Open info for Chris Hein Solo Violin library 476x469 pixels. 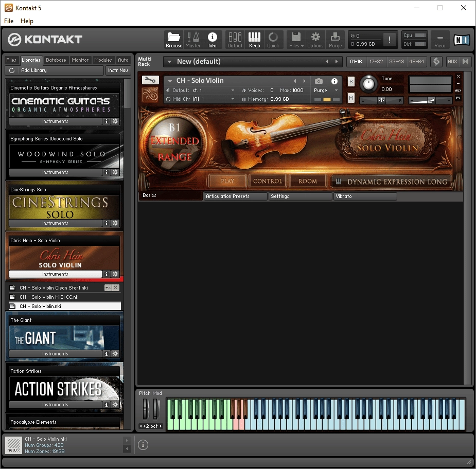tap(106, 274)
